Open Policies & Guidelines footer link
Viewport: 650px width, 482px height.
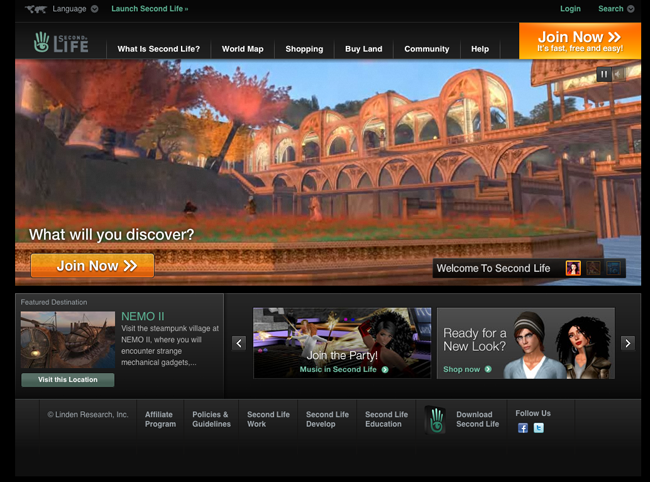click(x=211, y=419)
